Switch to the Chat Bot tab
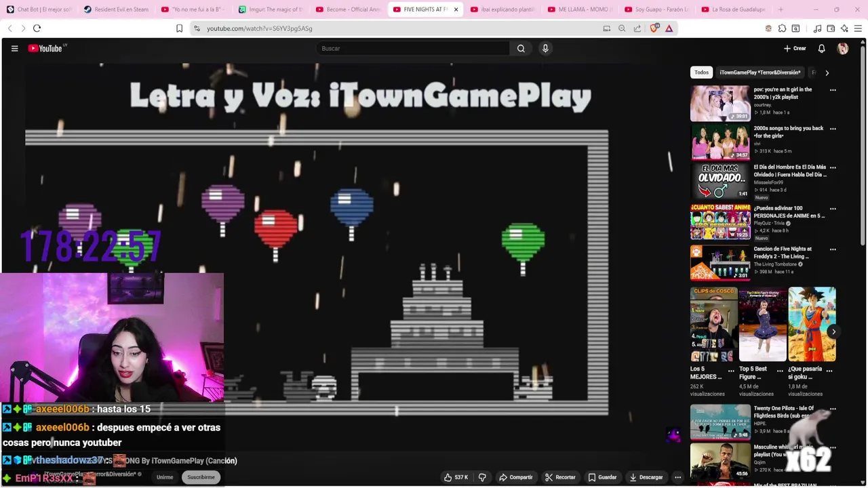Screen dimensions: 868x488 (39, 9)
